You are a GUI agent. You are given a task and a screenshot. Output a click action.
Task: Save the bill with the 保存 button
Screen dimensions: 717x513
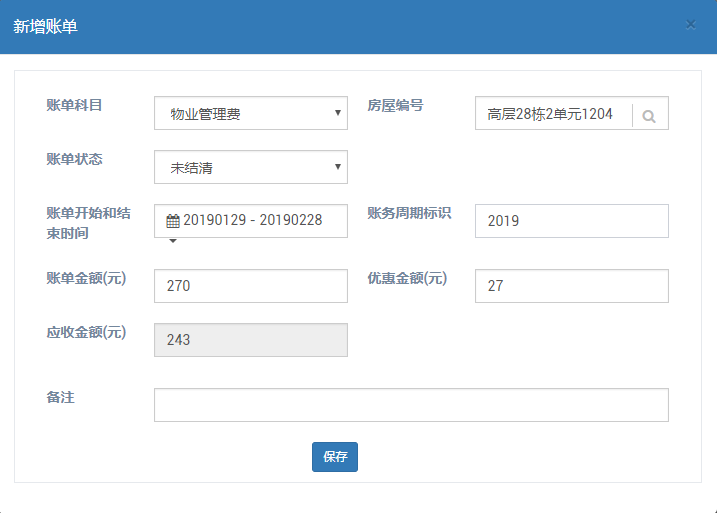coord(335,457)
